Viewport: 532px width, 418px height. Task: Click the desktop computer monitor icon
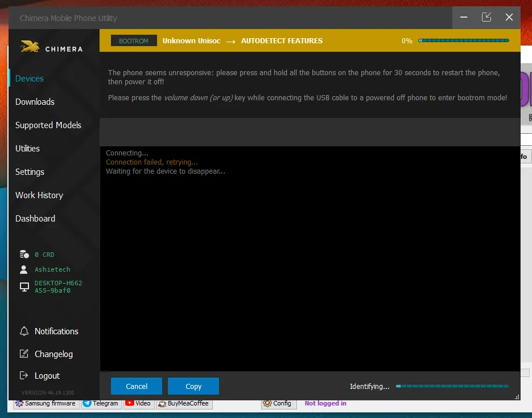pyautogui.click(x=24, y=287)
